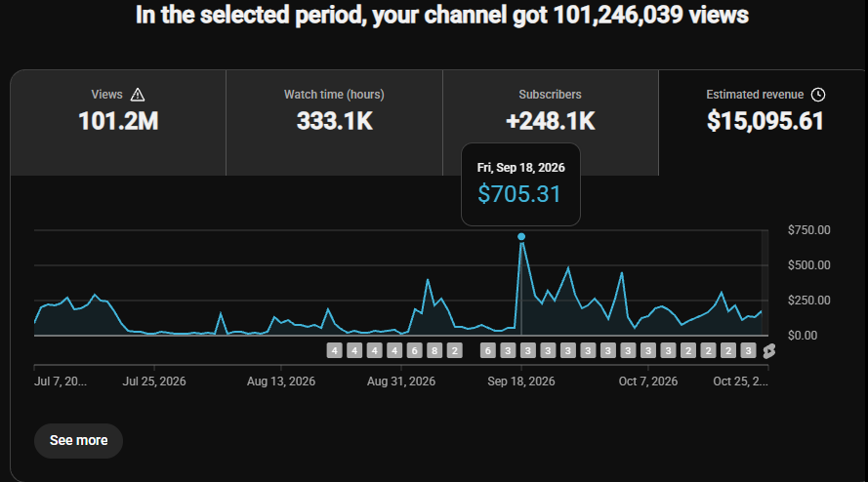
Task: Click the truncated Oct 25 date label
Action: [740, 382]
